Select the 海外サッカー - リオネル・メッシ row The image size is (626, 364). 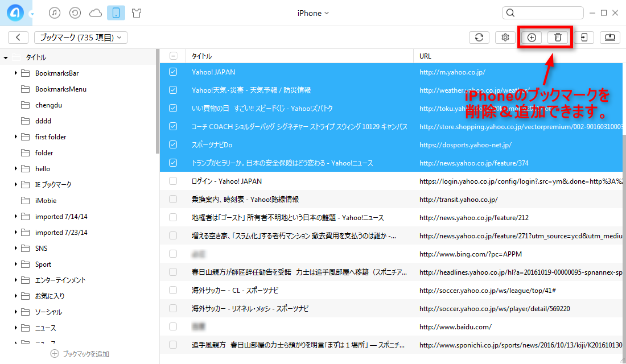click(x=392, y=308)
